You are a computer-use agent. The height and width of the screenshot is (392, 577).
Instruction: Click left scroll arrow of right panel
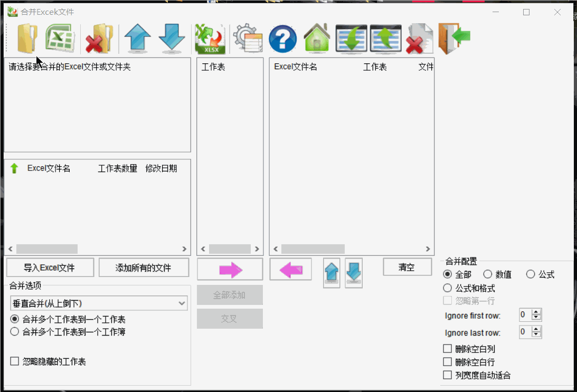coord(276,249)
